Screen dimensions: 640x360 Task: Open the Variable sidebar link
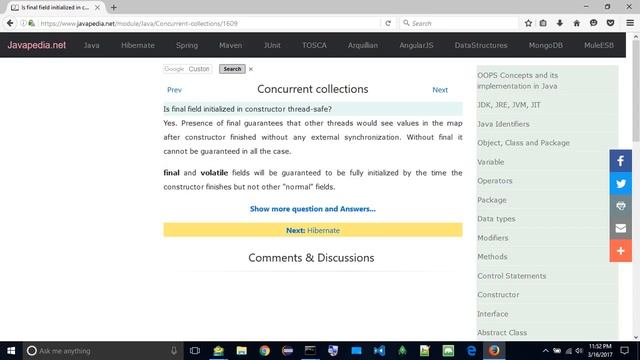tap(491, 162)
